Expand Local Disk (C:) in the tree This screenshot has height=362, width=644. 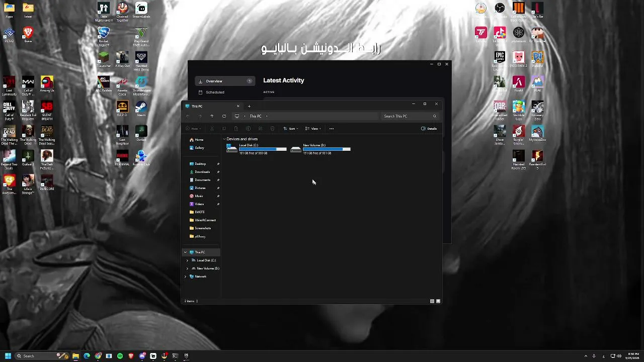point(187,260)
